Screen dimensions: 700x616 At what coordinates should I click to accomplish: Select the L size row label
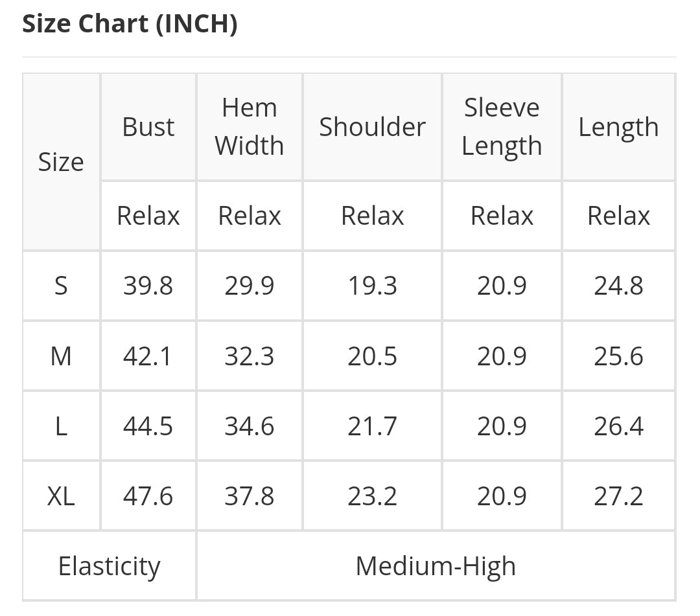click(x=61, y=426)
